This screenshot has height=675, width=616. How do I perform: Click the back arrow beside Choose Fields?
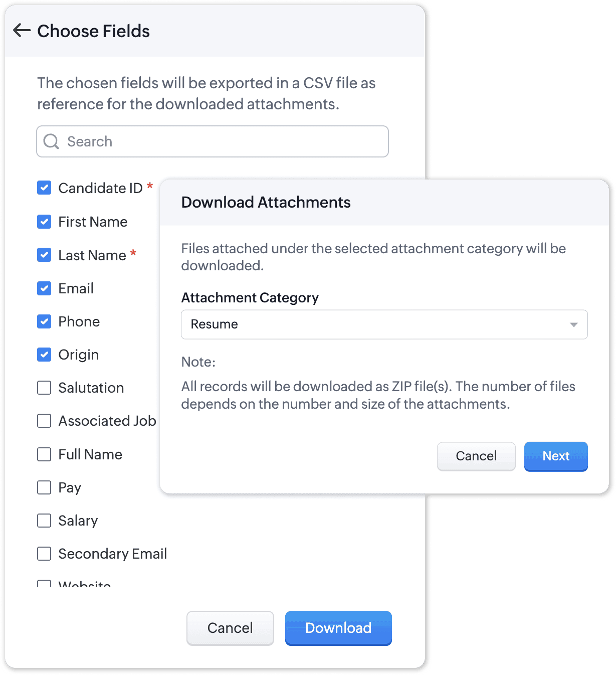tap(22, 31)
